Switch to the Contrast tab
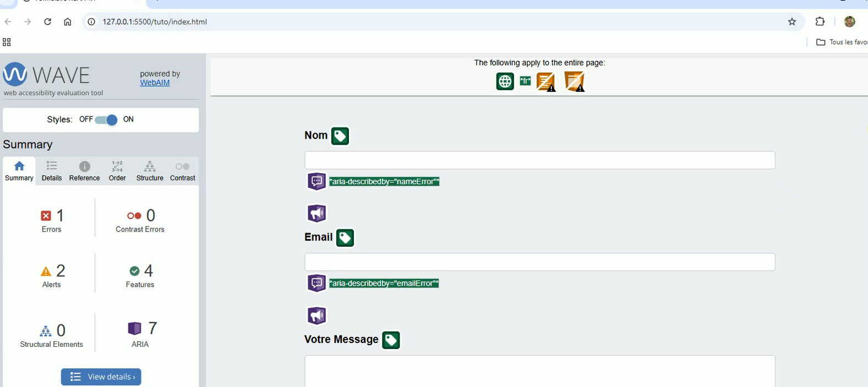 pyautogui.click(x=183, y=171)
